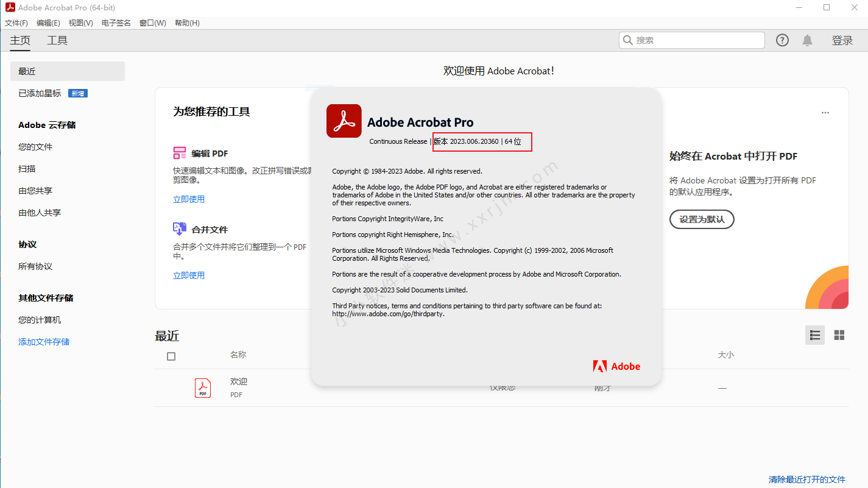Switch to list view icon

[x=815, y=335]
